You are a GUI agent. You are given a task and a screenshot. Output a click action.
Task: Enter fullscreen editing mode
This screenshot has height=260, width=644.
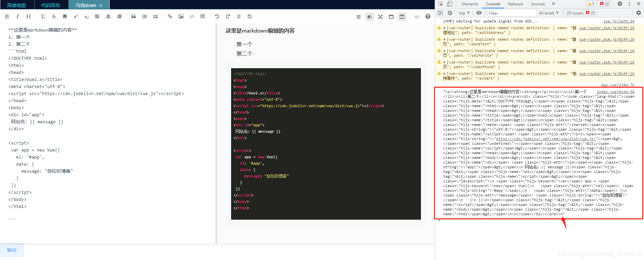(x=380, y=17)
